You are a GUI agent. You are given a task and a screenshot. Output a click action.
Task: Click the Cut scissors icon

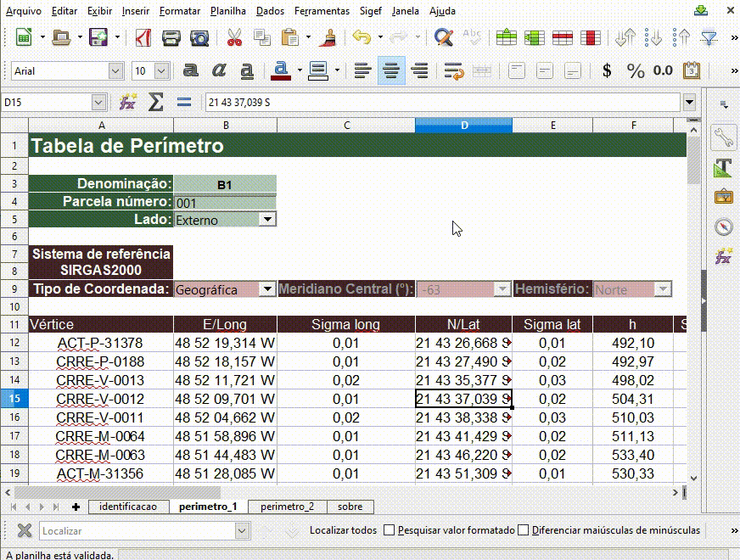(234, 37)
